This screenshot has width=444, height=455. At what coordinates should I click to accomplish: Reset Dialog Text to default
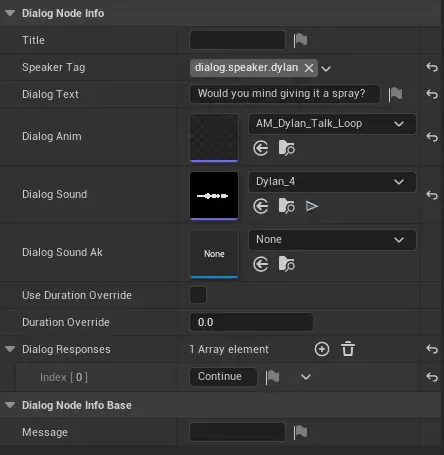pyautogui.click(x=432, y=94)
